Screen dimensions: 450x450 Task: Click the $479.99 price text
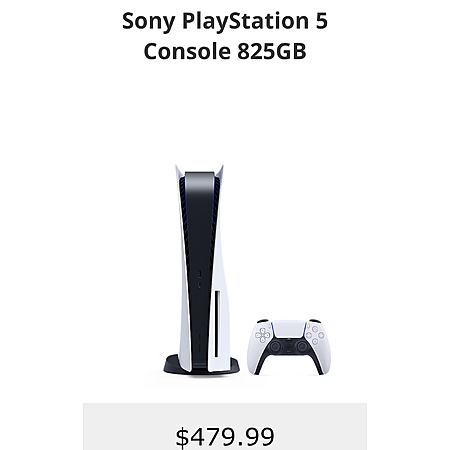[x=225, y=437]
